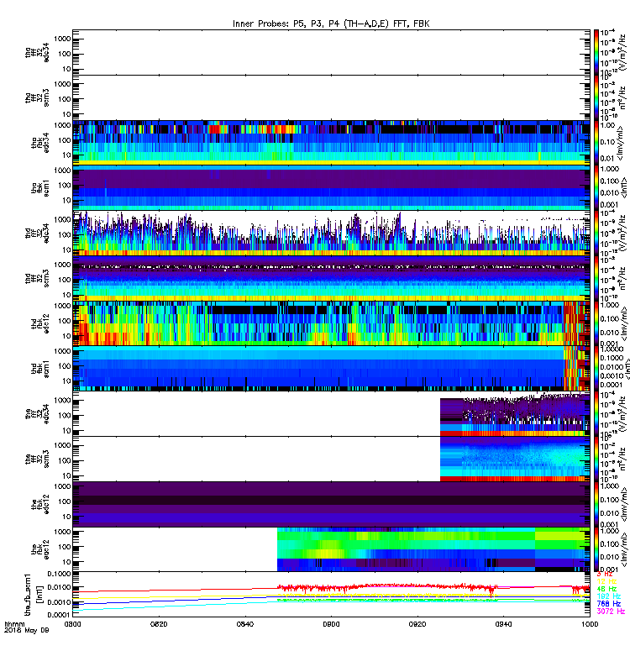This screenshot has height=672, width=630.
Task: Click the 'tha fff 32 edc34' panel label
Action: tap(37, 53)
